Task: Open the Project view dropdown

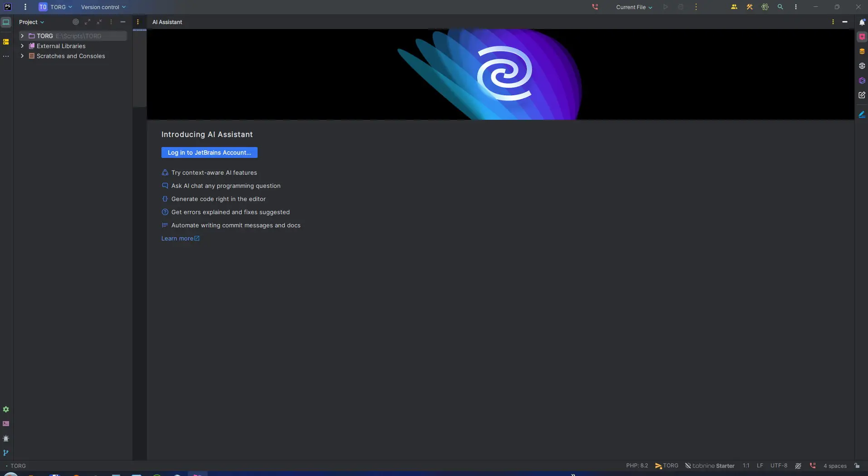Action: coord(31,22)
